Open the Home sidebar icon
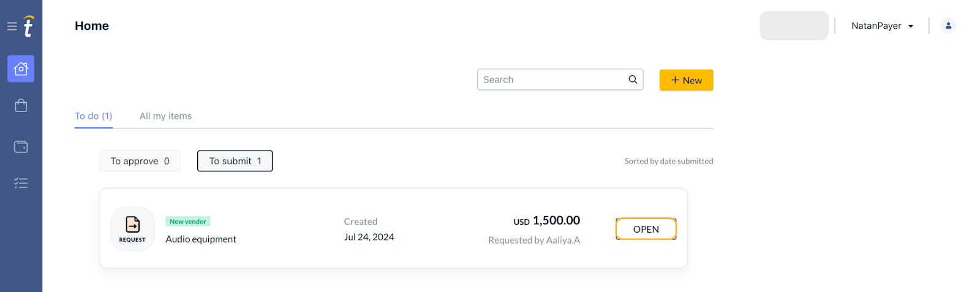 coord(21,69)
